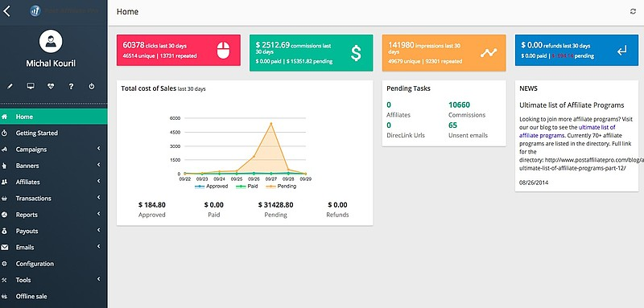Click the Reports pie chart icon
This screenshot has width=644, height=308.
pyautogui.click(x=4, y=215)
